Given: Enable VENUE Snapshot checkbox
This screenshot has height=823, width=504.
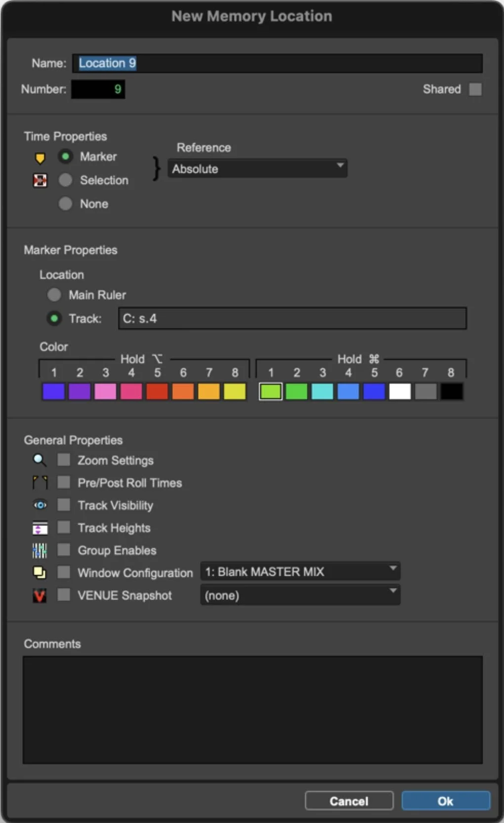Looking at the screenshot, I should (64, 595).
